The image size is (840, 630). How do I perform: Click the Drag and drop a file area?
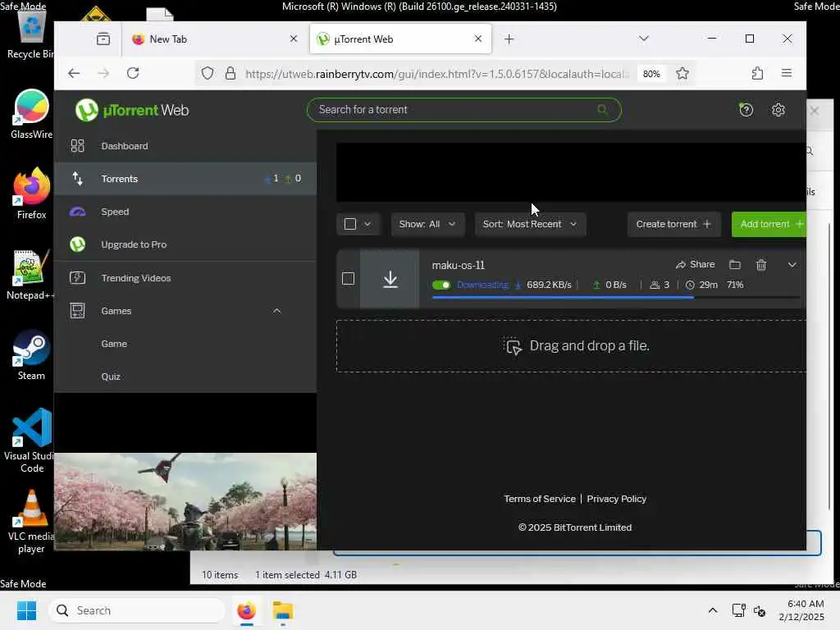point(571,346)
